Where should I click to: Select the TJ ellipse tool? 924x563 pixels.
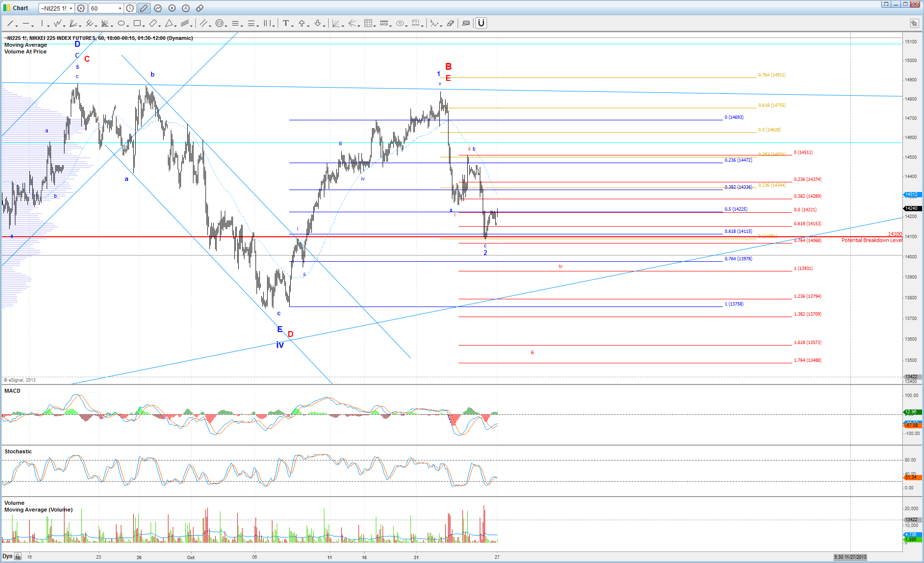pos(400,23)
